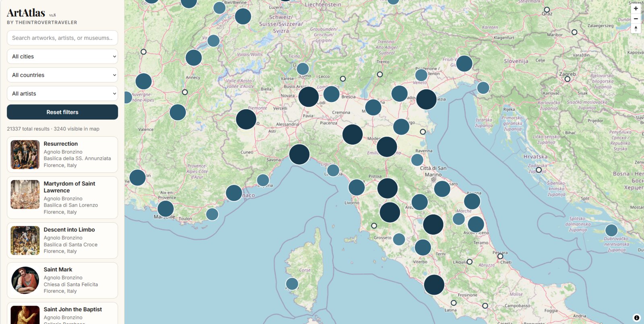Select the Descent into Limbo title
This screenshot has width=644, height=324.
69,230
